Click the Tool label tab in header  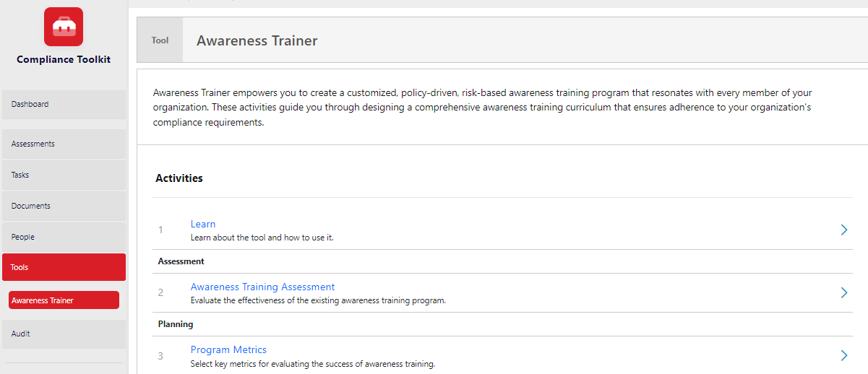(160, 40)
